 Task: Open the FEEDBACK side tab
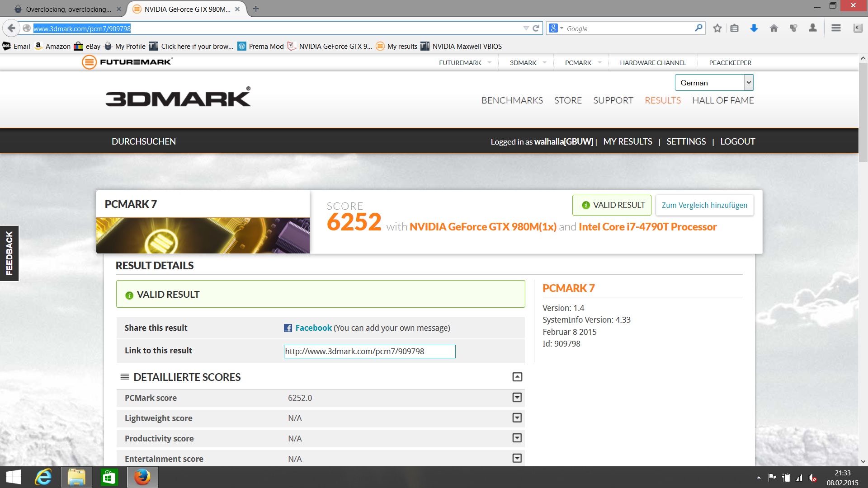pos(9,253)
